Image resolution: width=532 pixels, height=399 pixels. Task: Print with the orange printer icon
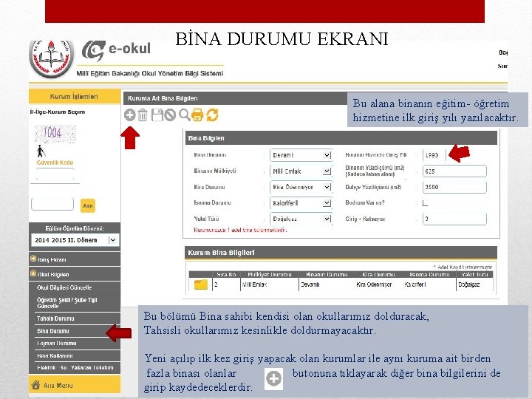[x=197, y=115]
